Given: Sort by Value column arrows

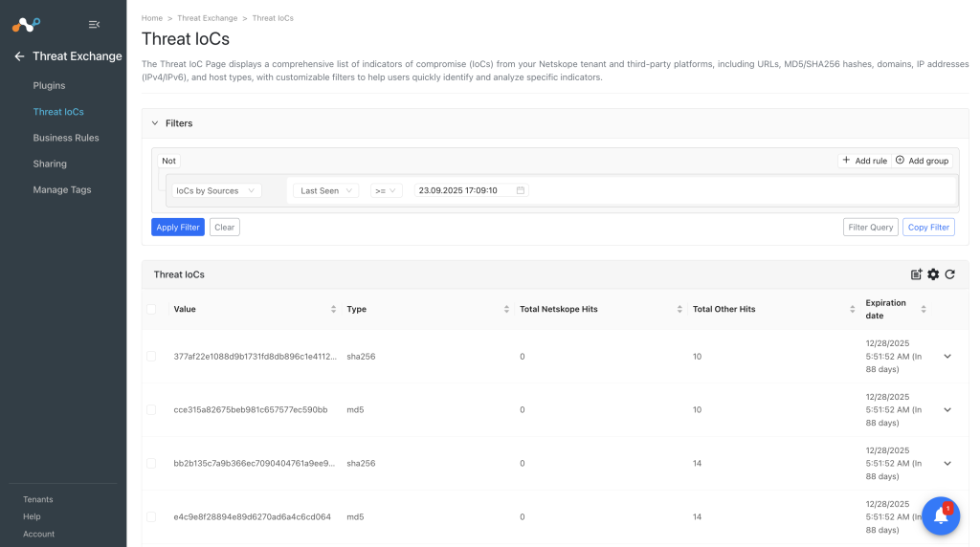Looking at the screenshot, I should pos(333,309).
